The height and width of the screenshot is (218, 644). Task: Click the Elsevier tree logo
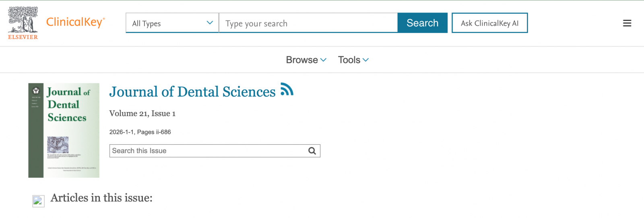(x=23, y=20)
